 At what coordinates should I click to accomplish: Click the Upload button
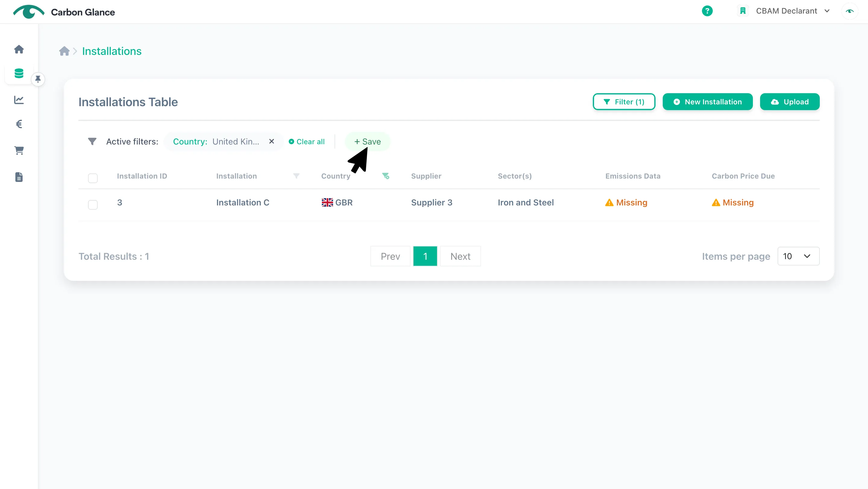[790, 101]
